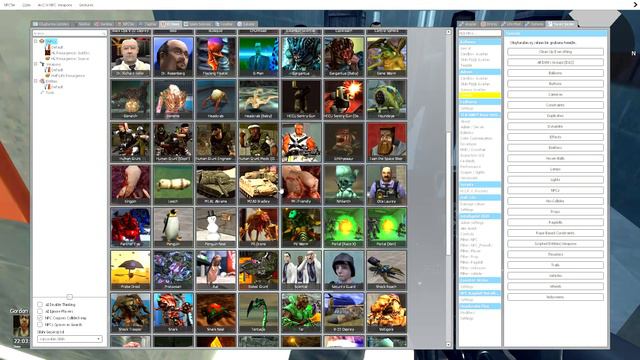Click the Cameras cleanup button
Image resolution: width=640 pixels, height=360 pixels.
[x=555, y=94]
